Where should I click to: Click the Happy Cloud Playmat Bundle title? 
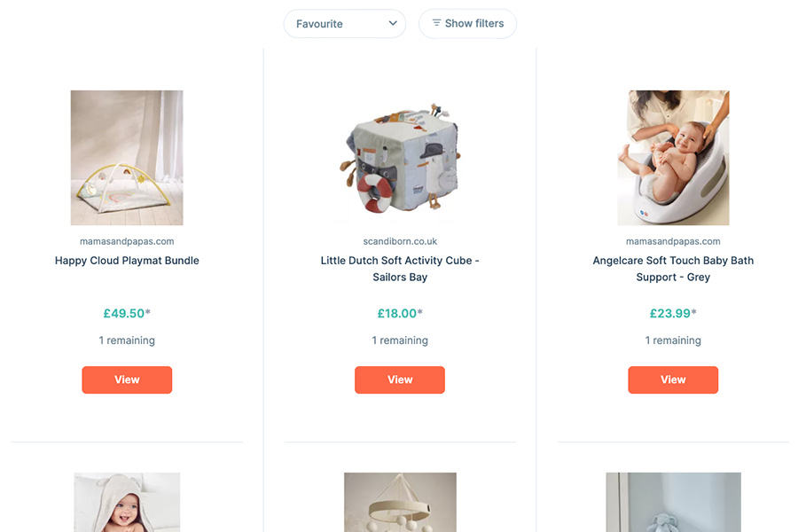127,261
